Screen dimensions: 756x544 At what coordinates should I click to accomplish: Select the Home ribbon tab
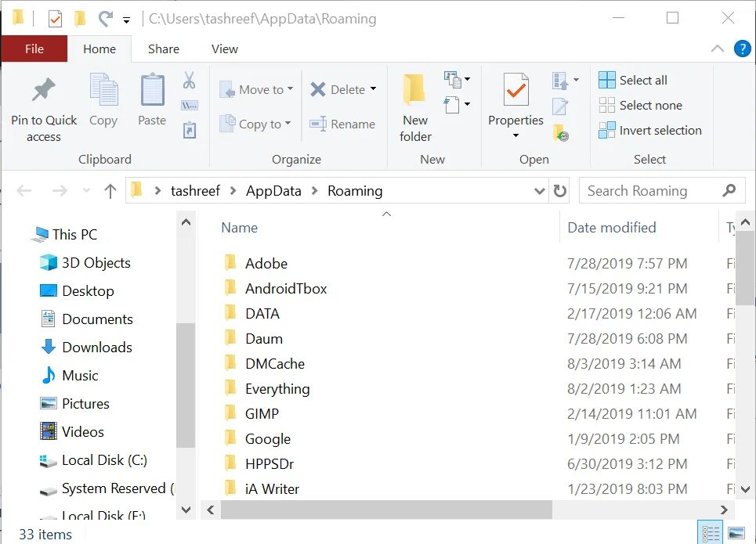(99, 49)
